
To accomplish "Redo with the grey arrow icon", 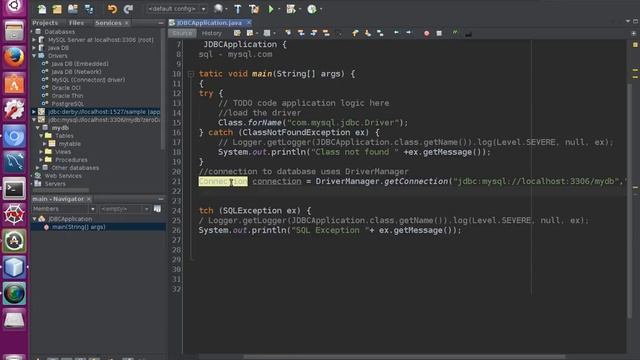I will tap(128, 9).
